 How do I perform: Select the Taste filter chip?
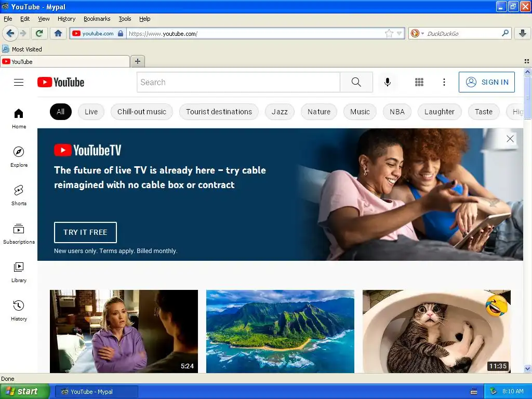484,112
